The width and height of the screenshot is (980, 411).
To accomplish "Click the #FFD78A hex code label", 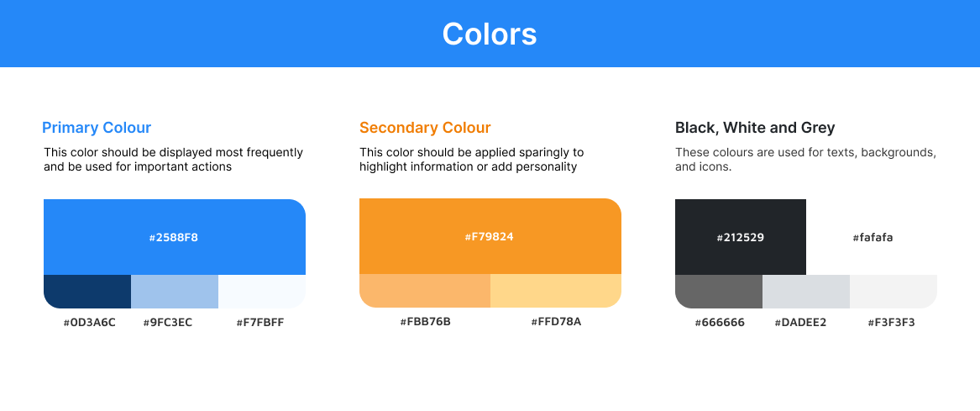I will click(x=556, y=321).
